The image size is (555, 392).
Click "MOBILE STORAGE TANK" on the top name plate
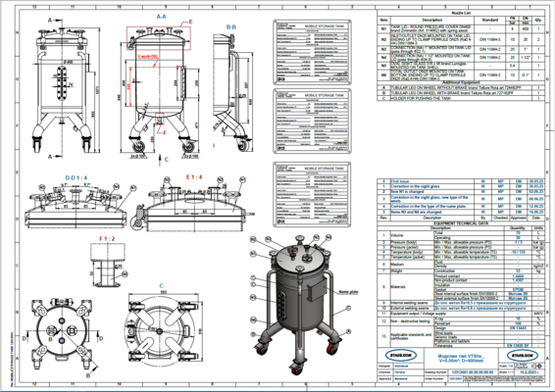tap(325, 26)
